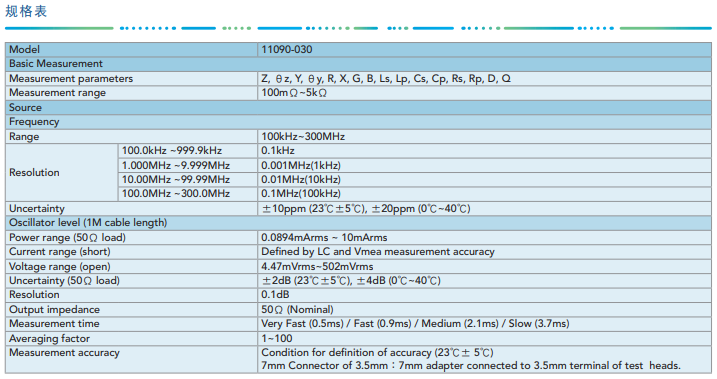
Task: Click the value 0.001MHz(1kHz)
Action: pos(301,165)
